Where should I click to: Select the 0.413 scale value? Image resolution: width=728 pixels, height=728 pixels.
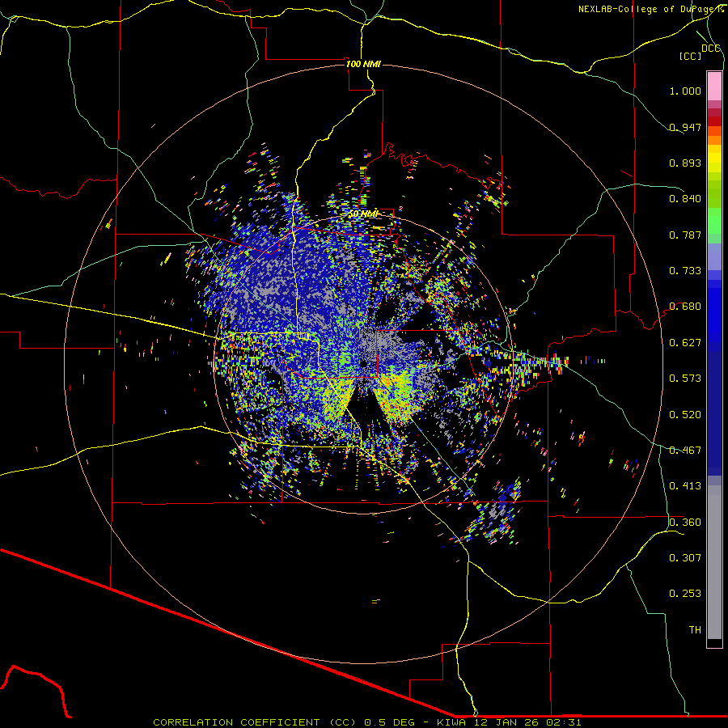(x=685, y=486)
